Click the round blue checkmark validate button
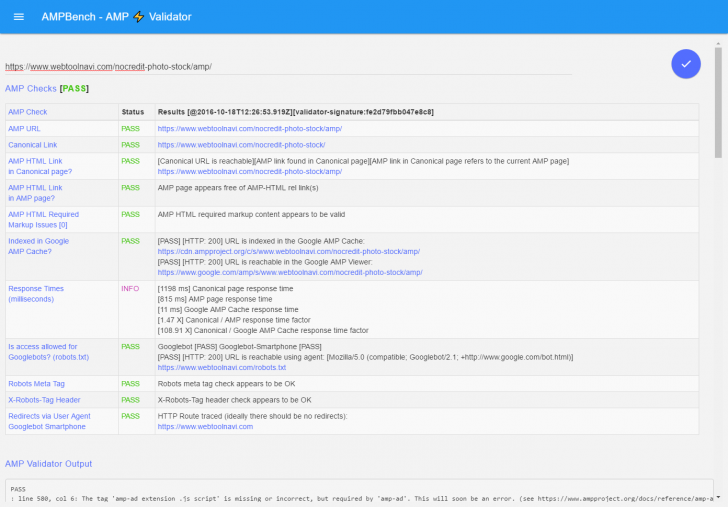The width and height of the screenshot is (728, 507). pos(686,64)
